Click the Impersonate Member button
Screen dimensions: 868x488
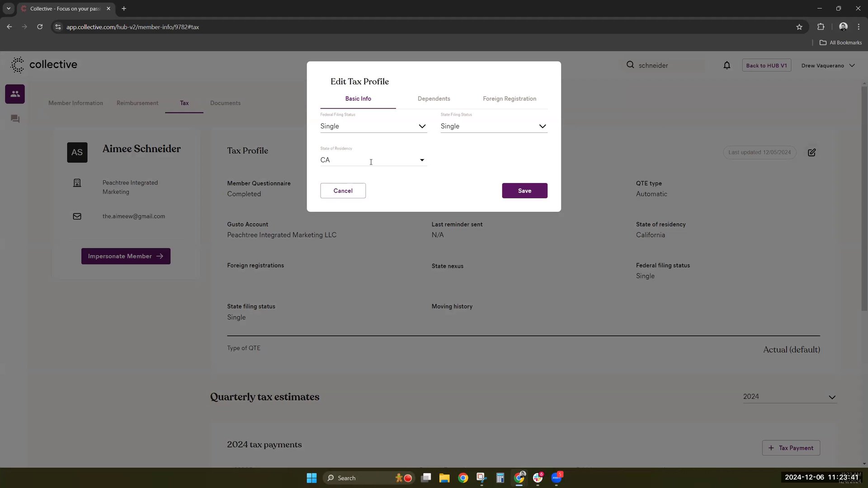[126, 256]
